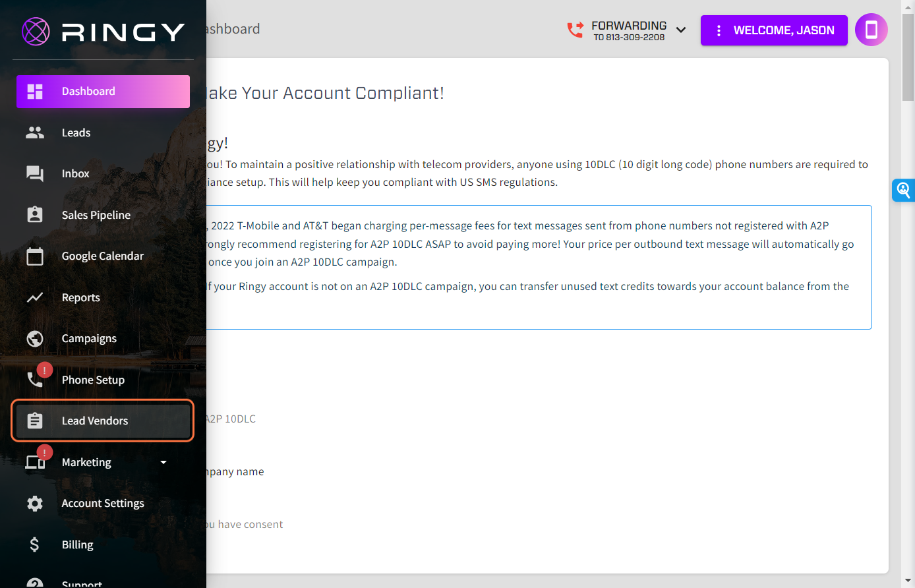Image resolution: width=915 pixels, height=588 pixels.
Task: Click the Account Settings gear icon
Action: click(35, 504)
